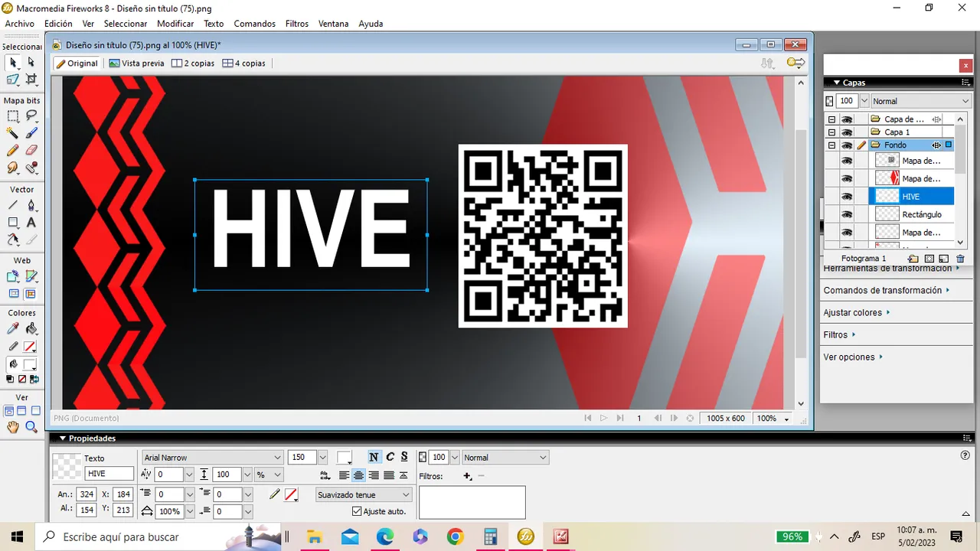Select the Brush tool

[x=31, y=133]
